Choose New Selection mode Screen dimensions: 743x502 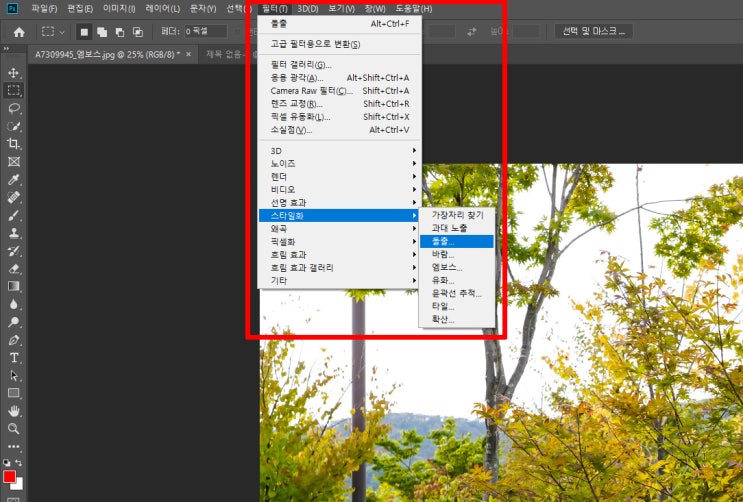pyautogui.click(x=84, y=32)
